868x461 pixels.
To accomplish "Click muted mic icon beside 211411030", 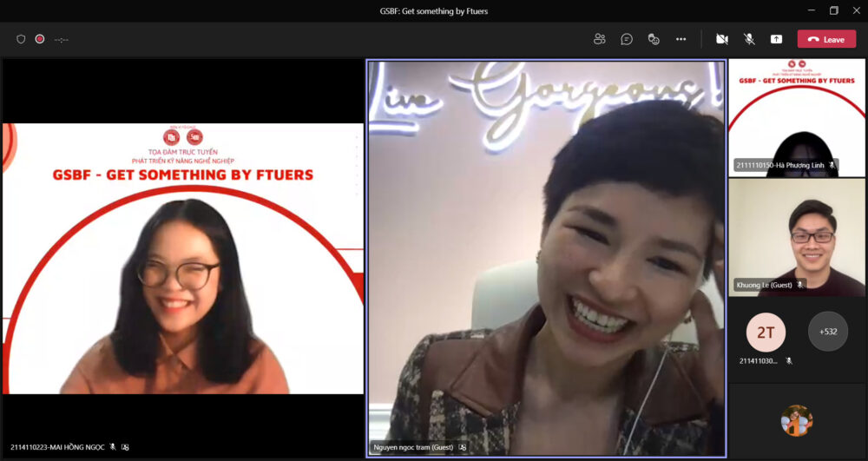I will 789,361.
